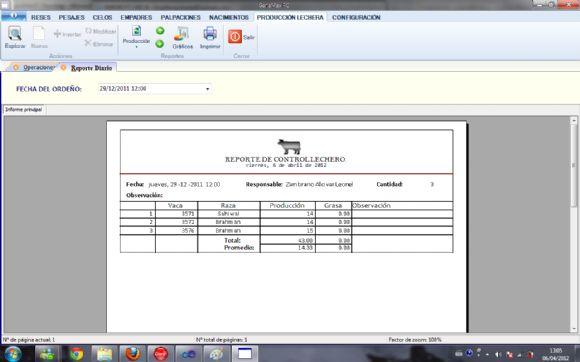Click the Producción column header

click(287, 206)
